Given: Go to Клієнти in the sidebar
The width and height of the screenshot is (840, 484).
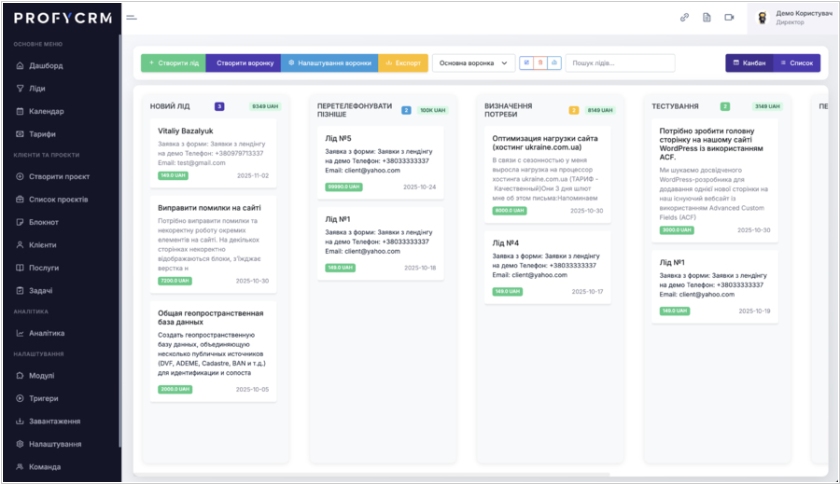Looking at the screenshot, I should coord(43,245).
